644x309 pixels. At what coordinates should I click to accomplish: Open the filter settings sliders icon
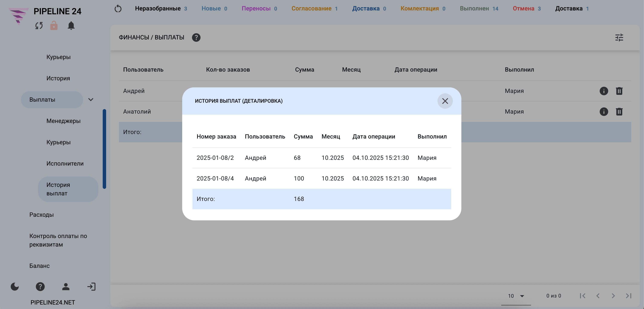point(619,38)
